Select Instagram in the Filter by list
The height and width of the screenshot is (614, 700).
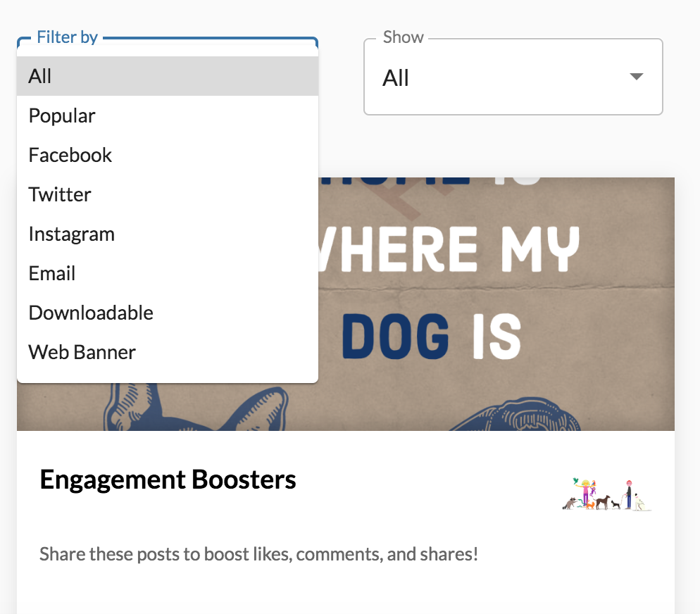click(x=168, y=234)
